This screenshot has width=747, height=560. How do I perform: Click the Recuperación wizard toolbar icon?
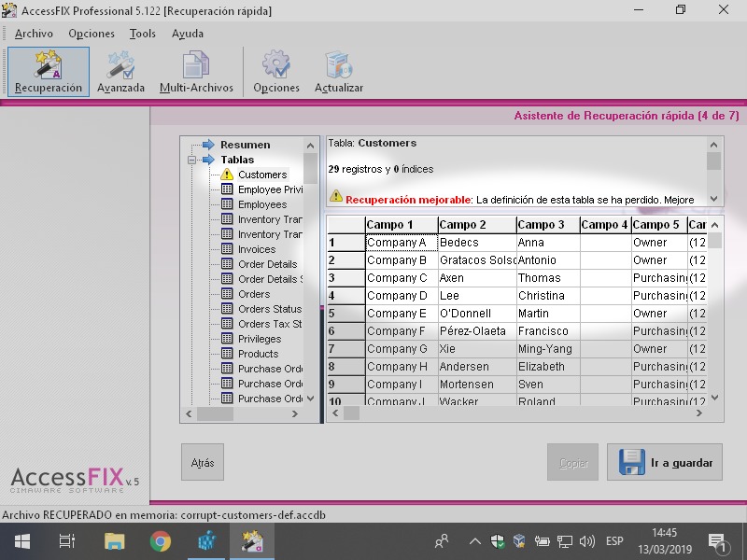click(x=49, y=72)
